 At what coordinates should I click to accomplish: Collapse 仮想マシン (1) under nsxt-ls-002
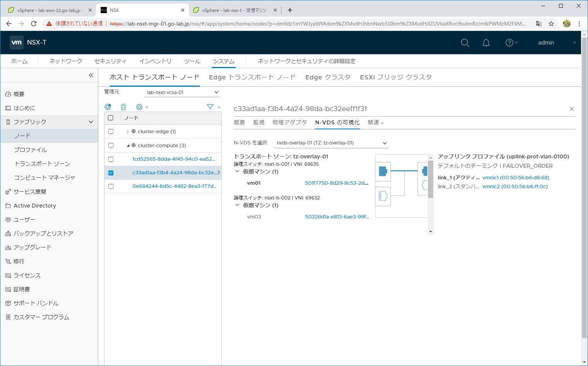point(237,205)
